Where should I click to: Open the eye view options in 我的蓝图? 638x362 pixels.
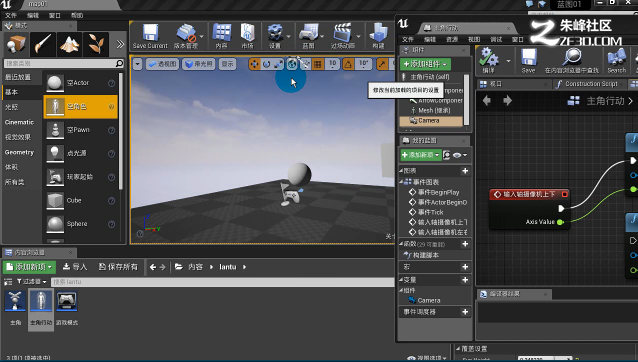point(460,155)
